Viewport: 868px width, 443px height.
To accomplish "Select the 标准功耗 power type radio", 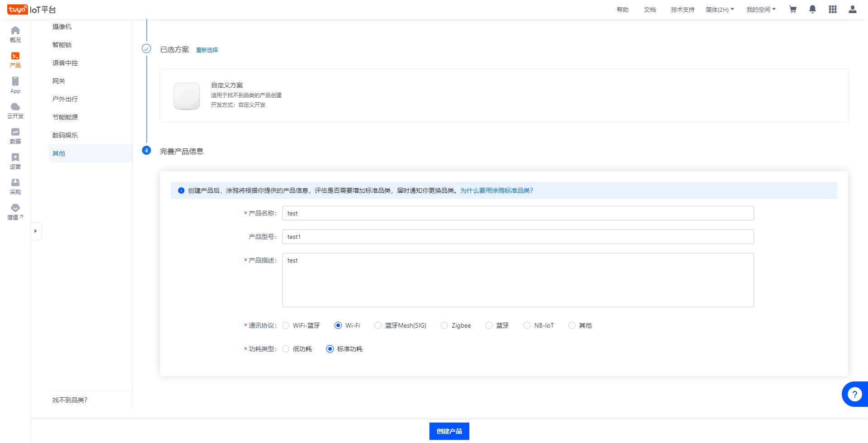I will (330, 349).
